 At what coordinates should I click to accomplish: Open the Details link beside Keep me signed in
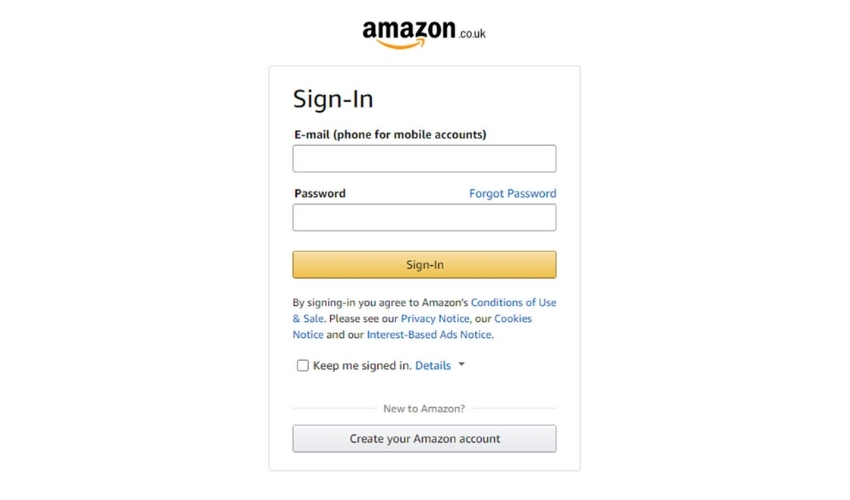pos(433,366)
